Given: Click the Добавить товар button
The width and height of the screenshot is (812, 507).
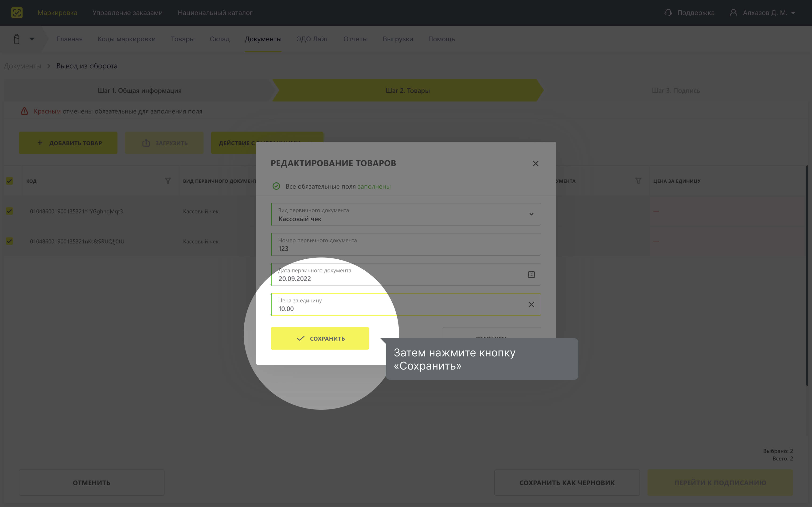Looking at the screenshot, I should point(68,143).
